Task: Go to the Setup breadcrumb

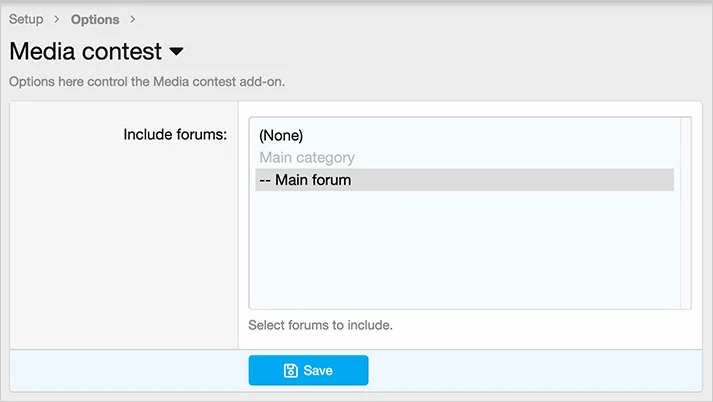Action: (26, 19)
